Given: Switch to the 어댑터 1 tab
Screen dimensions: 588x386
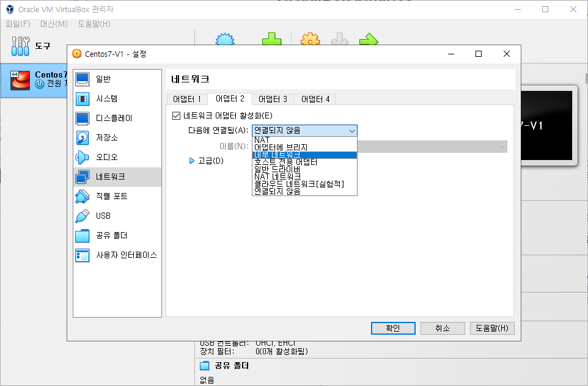Looking at the screenshot, I should pos(187,100).
